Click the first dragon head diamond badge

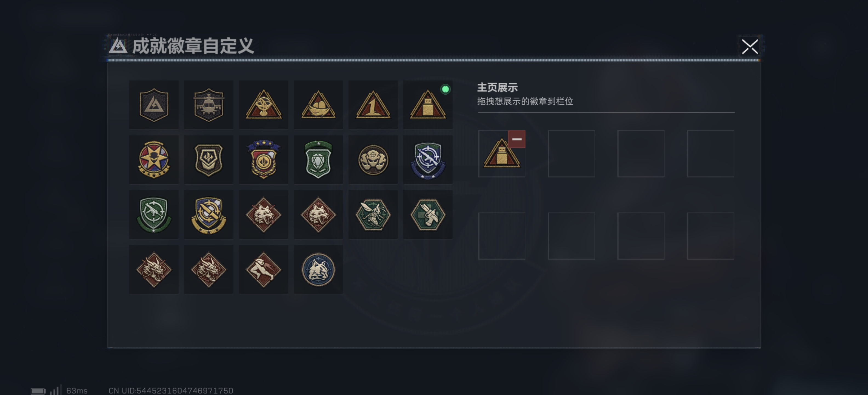154,270
